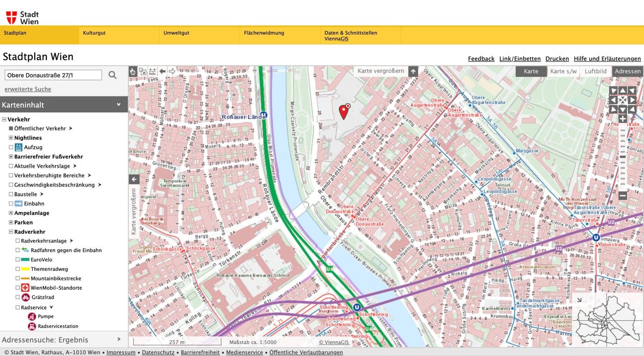Collapse the Radverkehr section

[x=11, y=232]
